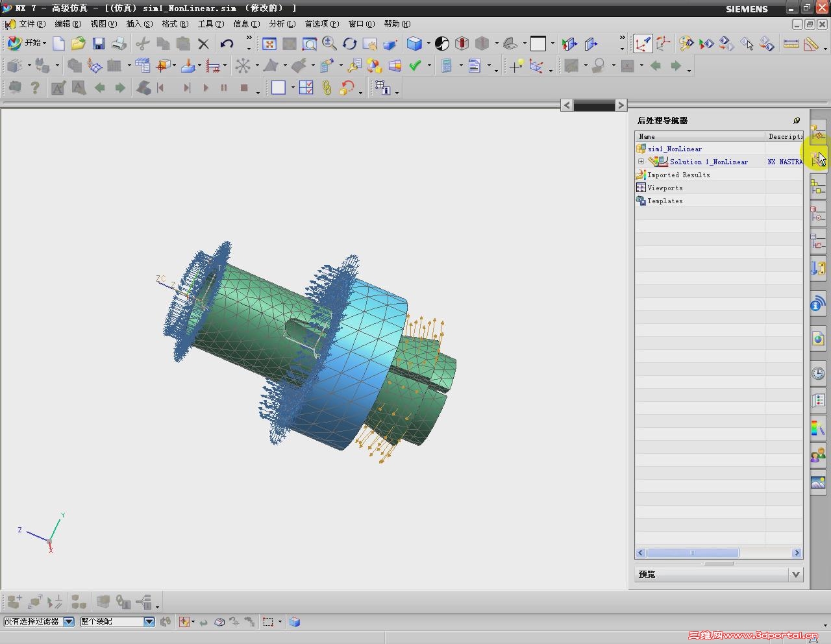Open the History clock tab in sidebar
This screenshot has width=831, height=644.
pos(818,373)
